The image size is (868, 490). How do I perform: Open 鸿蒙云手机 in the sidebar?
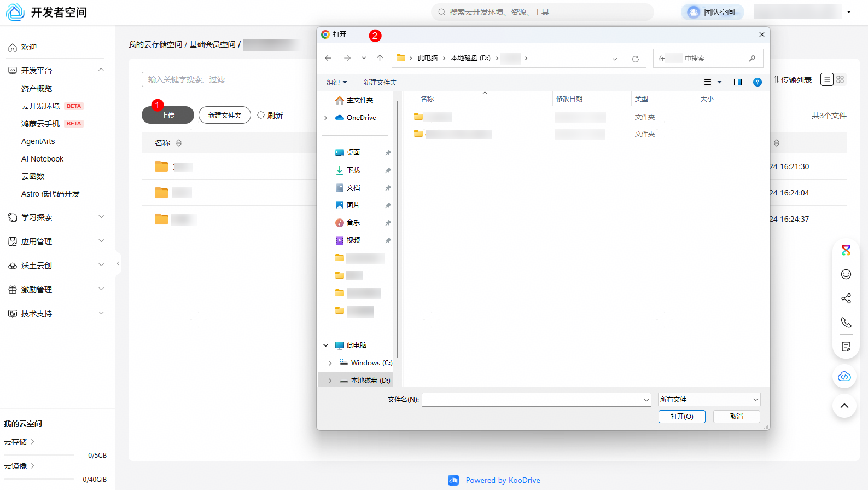click(40, 124)
